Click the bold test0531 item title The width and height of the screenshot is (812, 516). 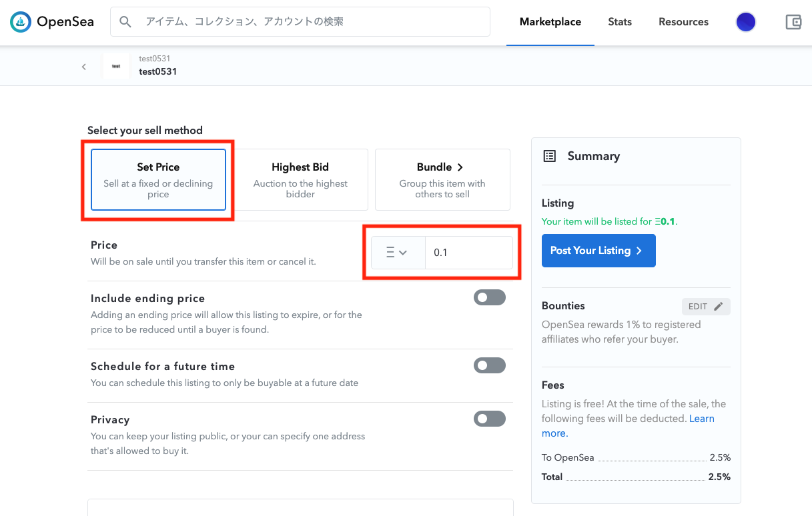point(158,71)
